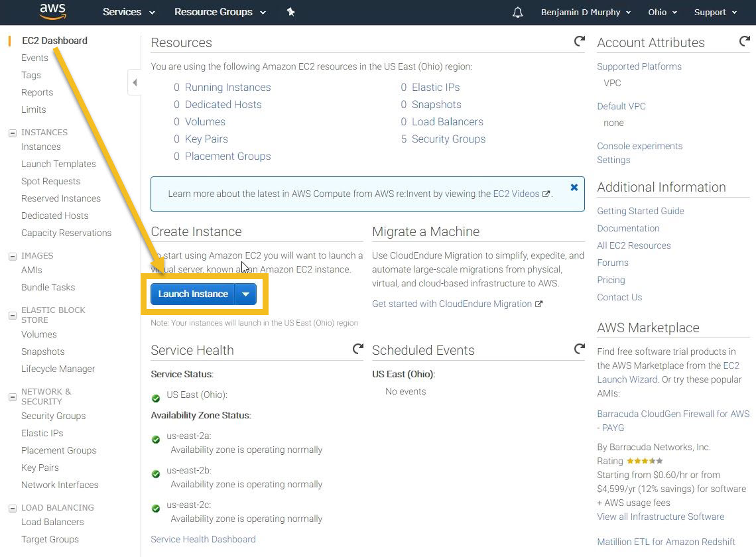The width and height of the screenshot is (756, 557).
Task: Collapse the INSTANCES sidebar section
Action: [13, 133]
